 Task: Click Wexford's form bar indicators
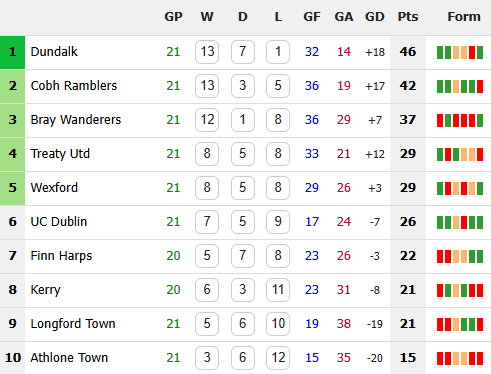point(460,188)
